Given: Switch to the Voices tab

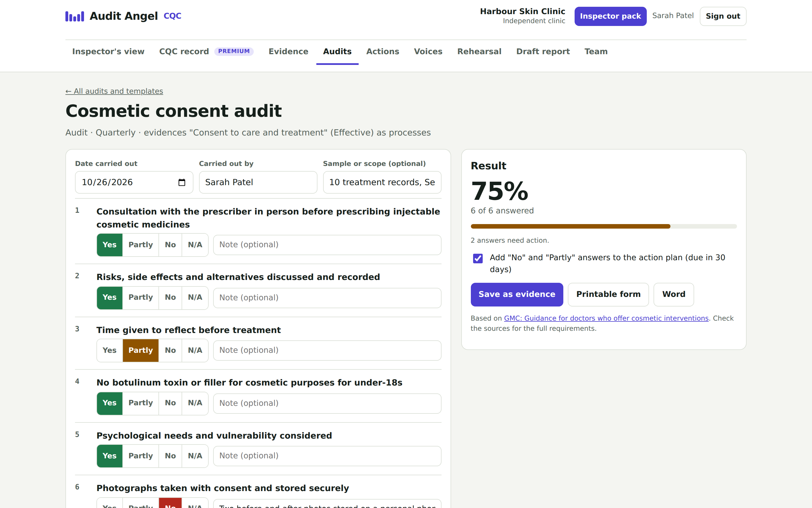Looking at the screenshot, I should tap(428, 51).
